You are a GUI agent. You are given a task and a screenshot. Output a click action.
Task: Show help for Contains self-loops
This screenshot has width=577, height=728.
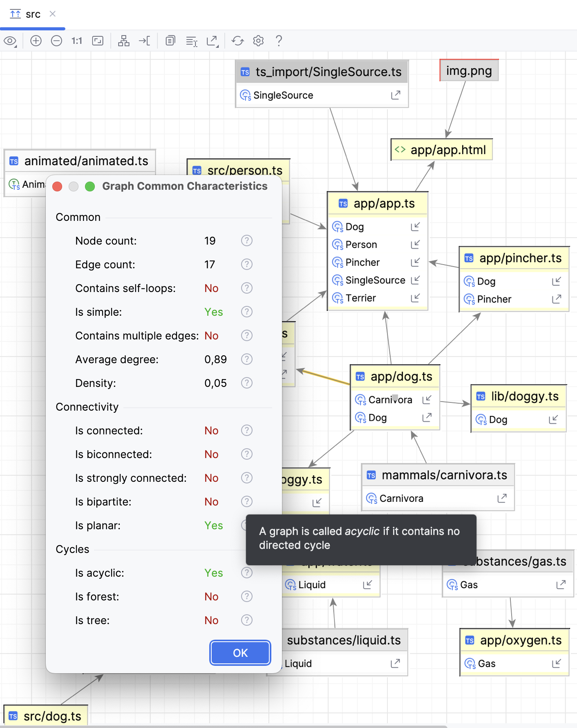[247, 288]
